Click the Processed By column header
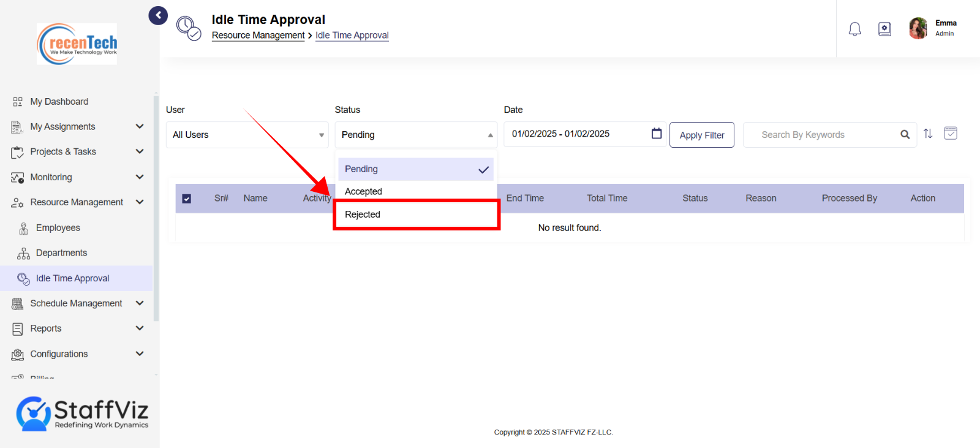The height and width of the screenshot is (448, 980). coord(850,199)
